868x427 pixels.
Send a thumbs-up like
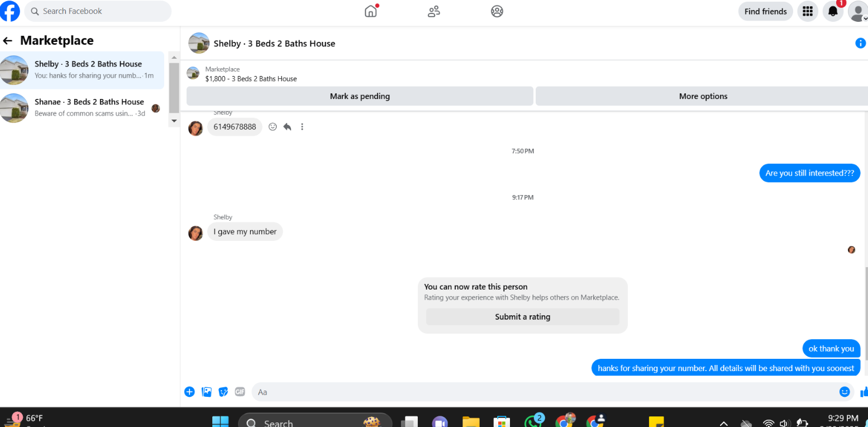coord(864,392)
